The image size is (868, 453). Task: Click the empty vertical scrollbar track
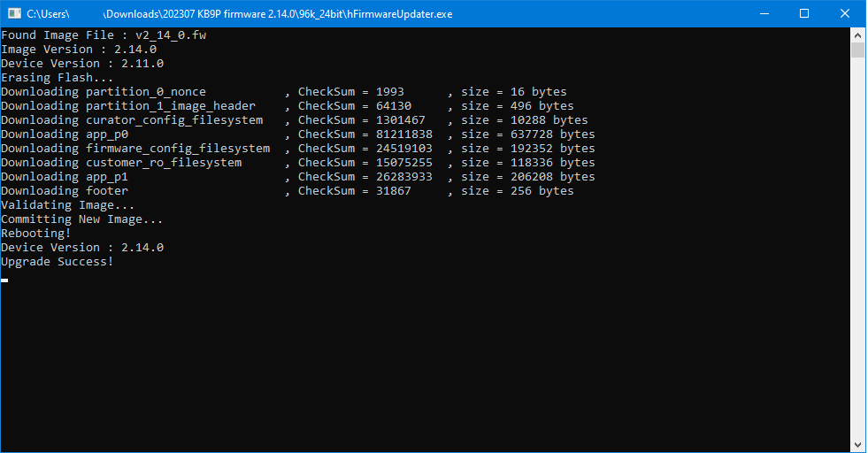click(857, 248)
